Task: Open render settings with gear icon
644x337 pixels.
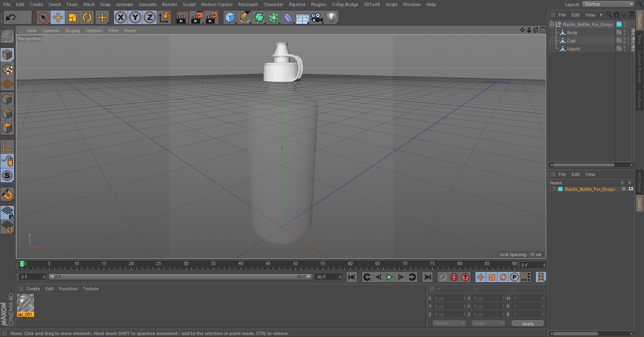Action: (x=211, y=17)
